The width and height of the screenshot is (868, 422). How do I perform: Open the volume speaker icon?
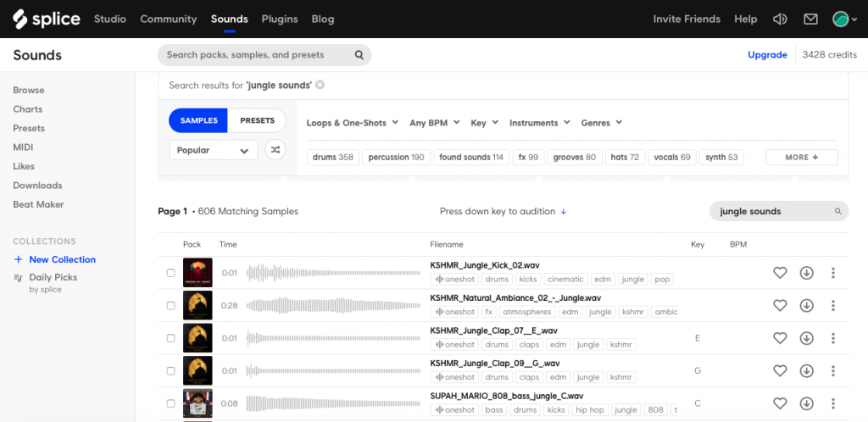click(780, 19)
